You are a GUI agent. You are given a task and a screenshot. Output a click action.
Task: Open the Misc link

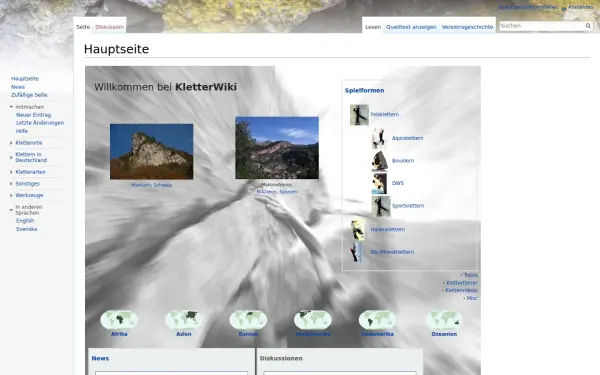pyautogui.click(x=472, y=298)
